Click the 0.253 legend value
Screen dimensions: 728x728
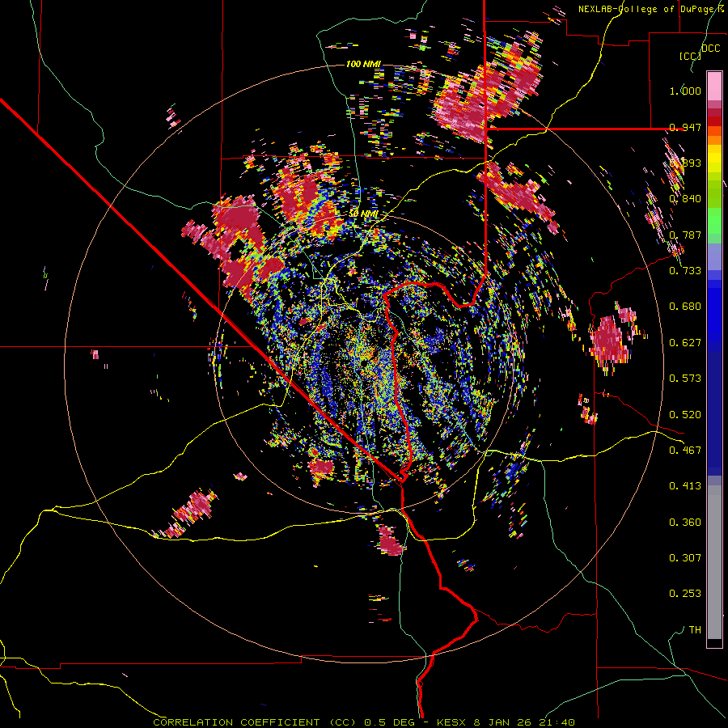685,594
